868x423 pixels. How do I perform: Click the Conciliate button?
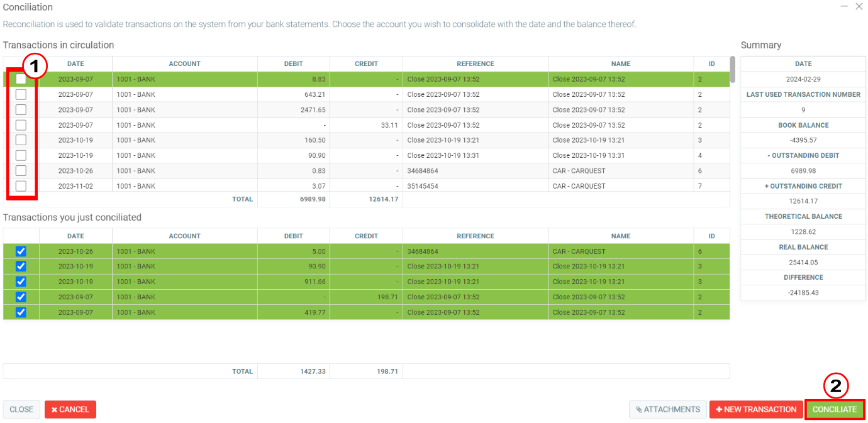[835, 409]
